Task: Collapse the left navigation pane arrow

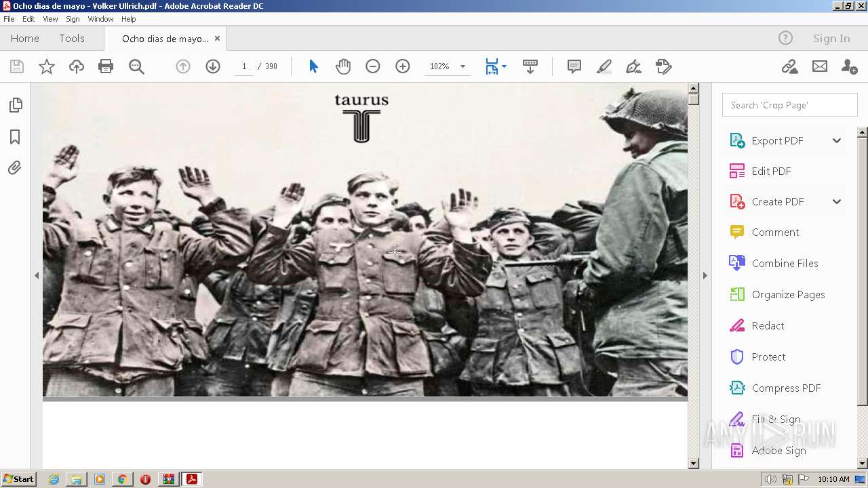Action: (x=37, y=275)
